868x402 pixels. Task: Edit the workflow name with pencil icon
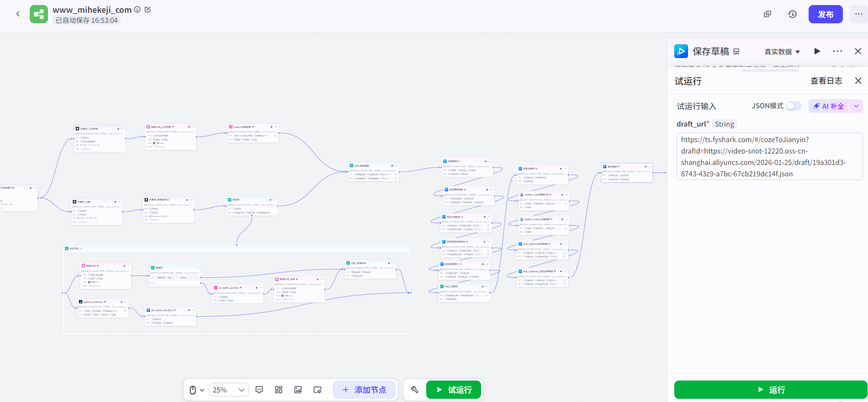[148, 10]
